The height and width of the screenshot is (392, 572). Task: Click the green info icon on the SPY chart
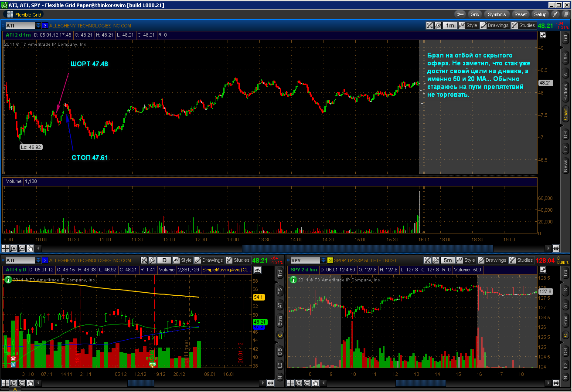[293, 280]
